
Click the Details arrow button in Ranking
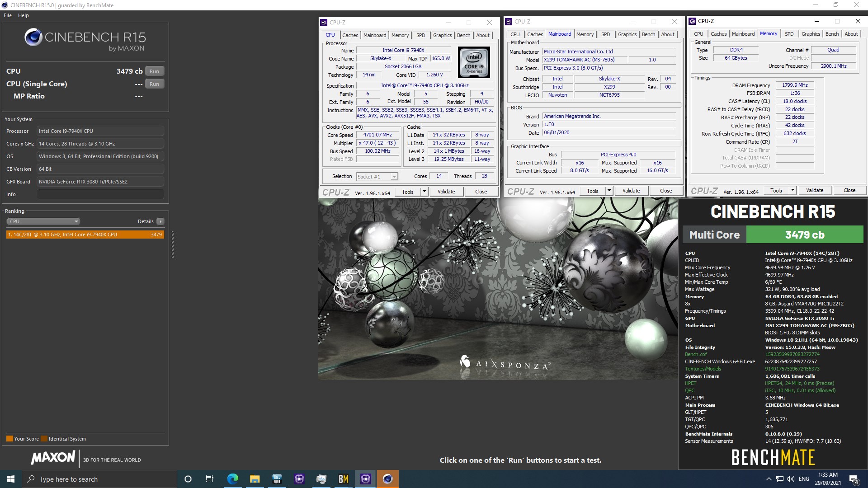tap(160, 221)
